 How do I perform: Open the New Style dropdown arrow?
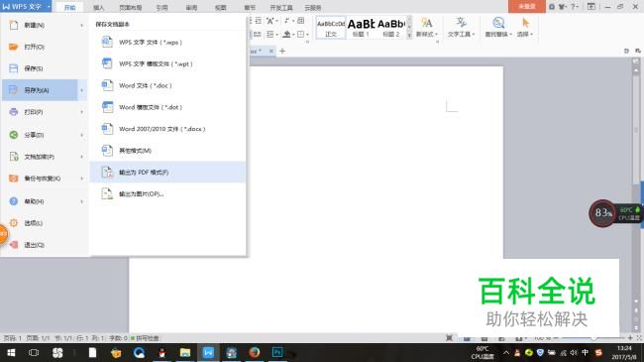(436, 34)
